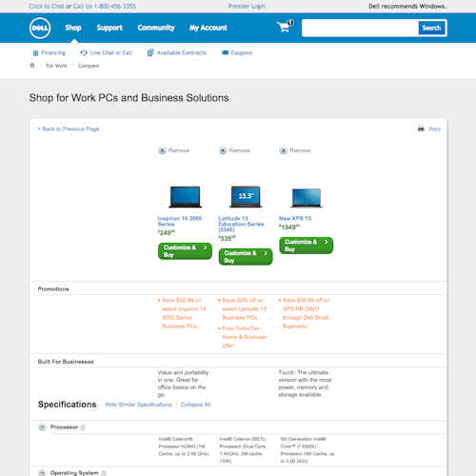
Task: Open New XPS 13 product link
Action: tap(295, 218)
